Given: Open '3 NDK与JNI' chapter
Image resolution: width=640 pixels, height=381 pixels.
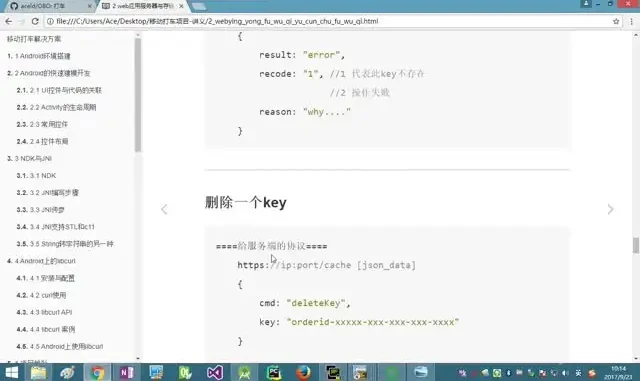Looking at the screenshot, I should [29, 158].
